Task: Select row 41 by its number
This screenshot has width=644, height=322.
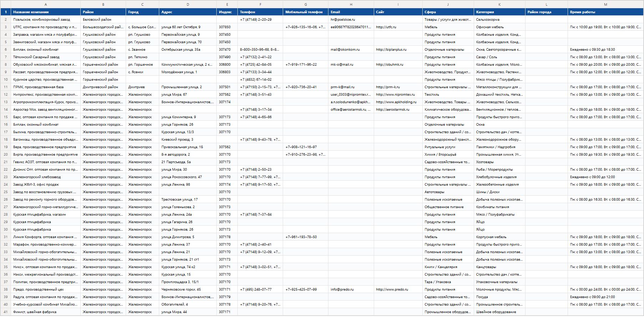Action: [6, 312]
